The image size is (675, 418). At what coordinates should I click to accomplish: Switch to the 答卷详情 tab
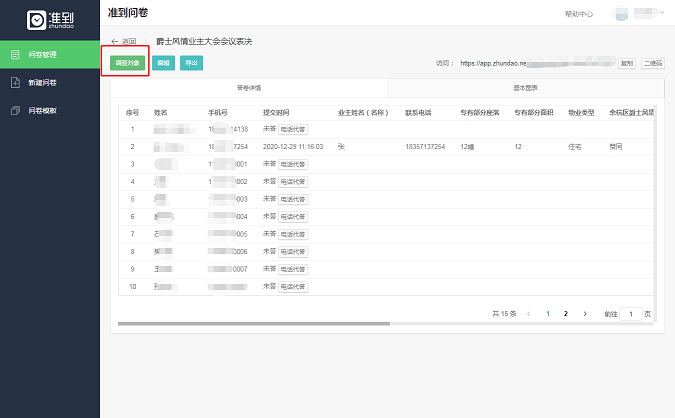249,88
